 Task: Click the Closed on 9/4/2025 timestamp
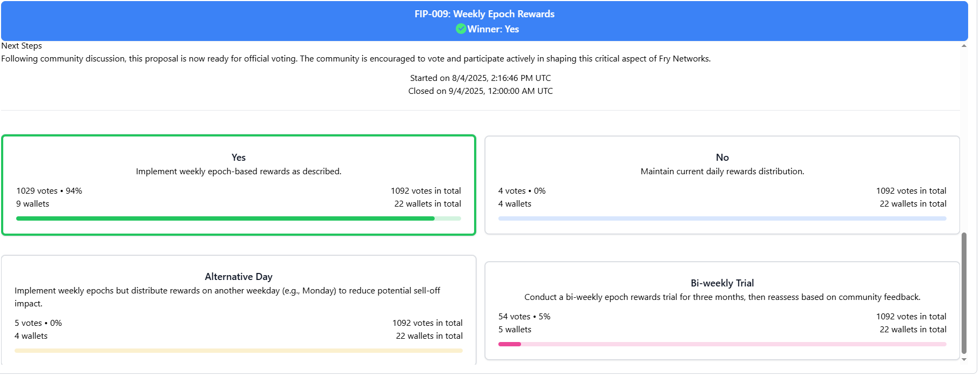point(481,91)
